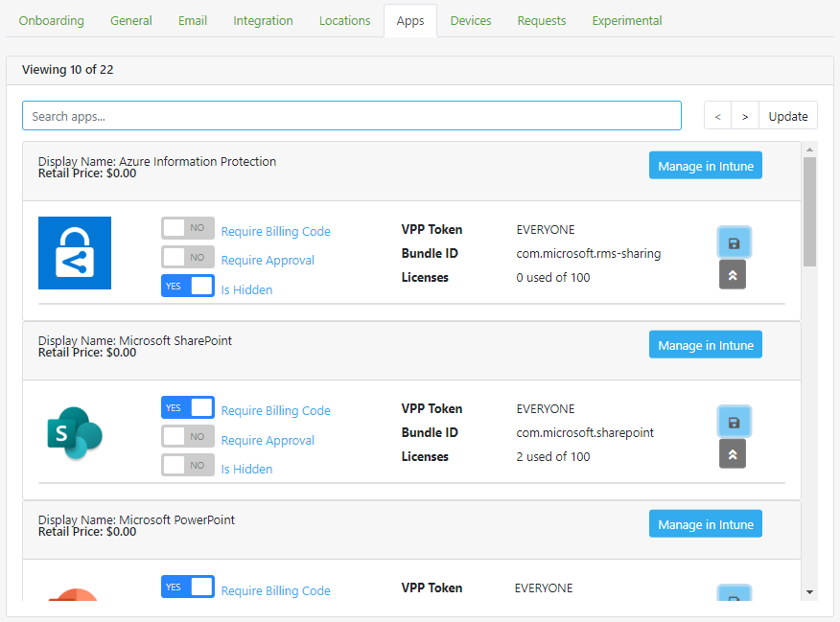
Task: Click the Azure Information Protection app icon
Action: (x=75, y=253)
